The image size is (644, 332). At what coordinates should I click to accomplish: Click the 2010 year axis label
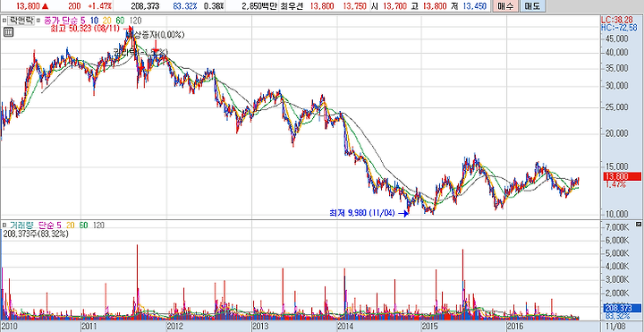(9, 326)
